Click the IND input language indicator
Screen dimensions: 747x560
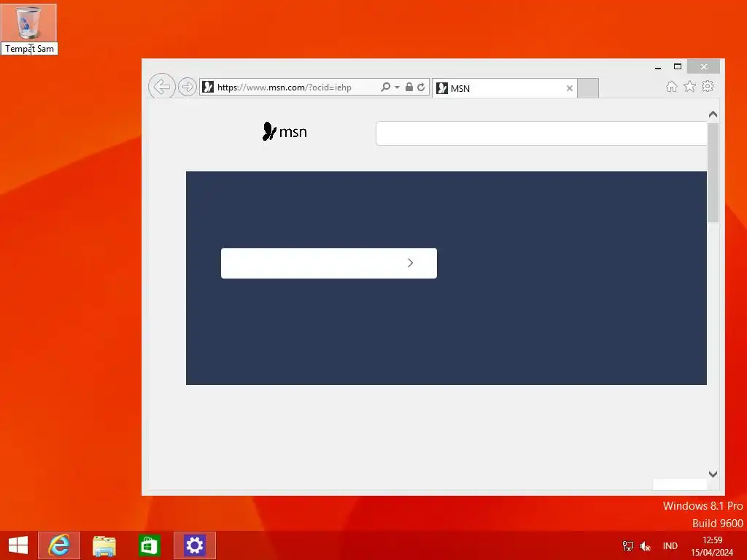pyautogui.click(x=670, y=546)
